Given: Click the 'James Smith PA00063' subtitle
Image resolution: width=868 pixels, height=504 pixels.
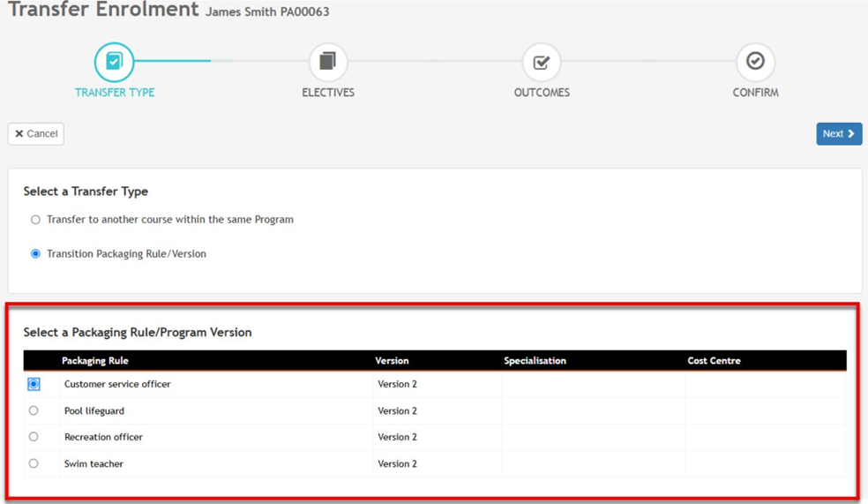Looking at the screenshot, I should coord(267,11).
